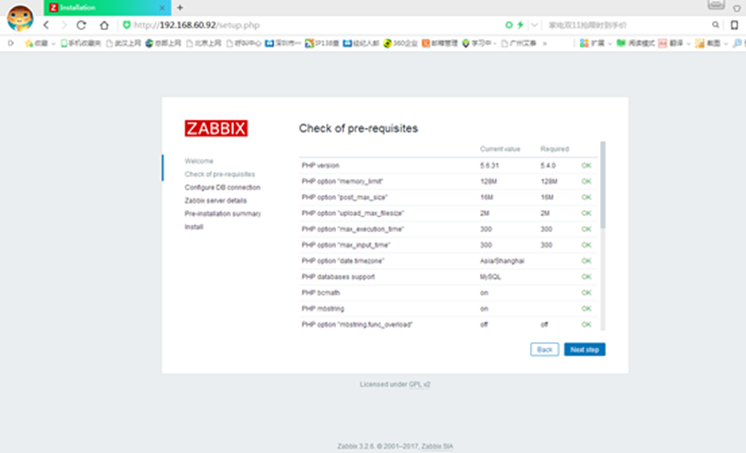Click PHP mbstring row label

pos(323,309)
